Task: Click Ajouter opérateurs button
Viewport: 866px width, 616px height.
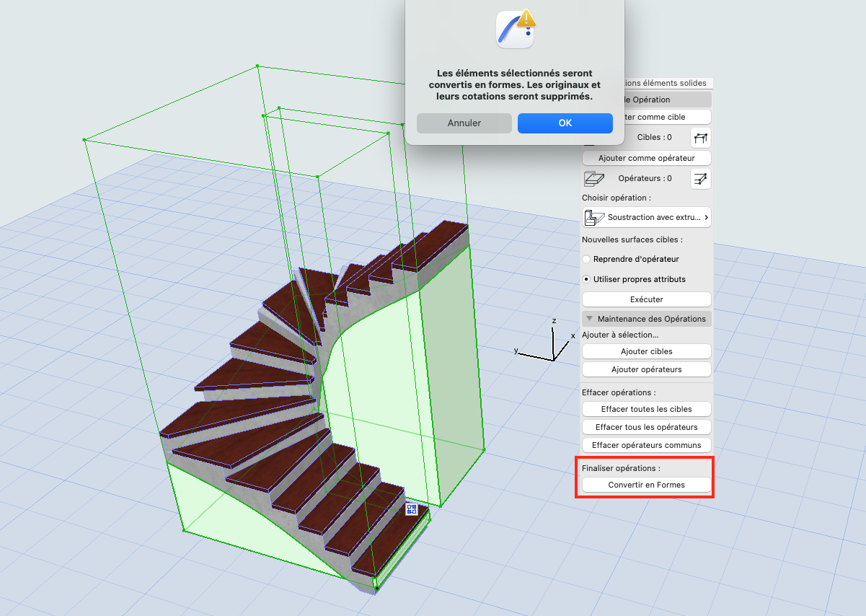Action: coord(647,369)
